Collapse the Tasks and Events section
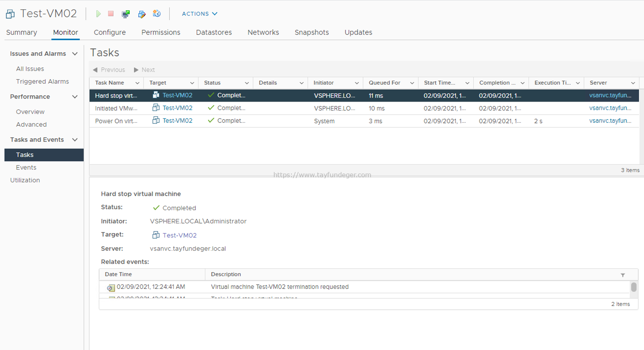The height and width of the screenshot is (350, 644). [75, 140]
